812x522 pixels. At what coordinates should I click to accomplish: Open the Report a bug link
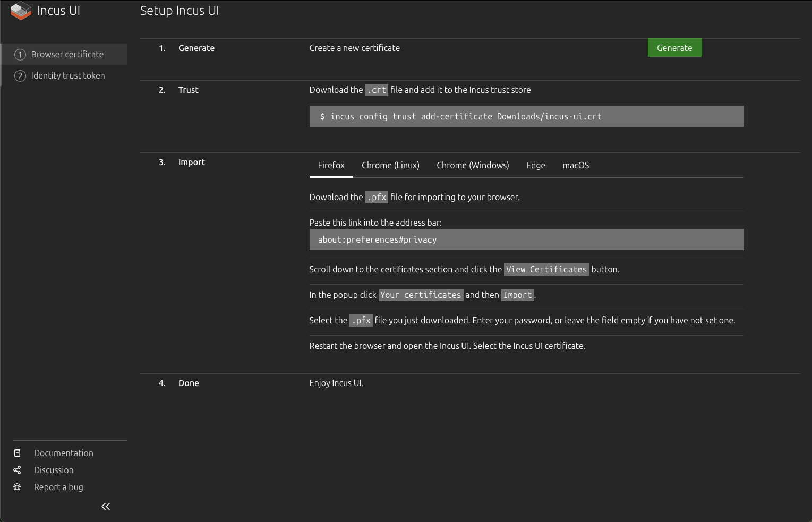58,487
